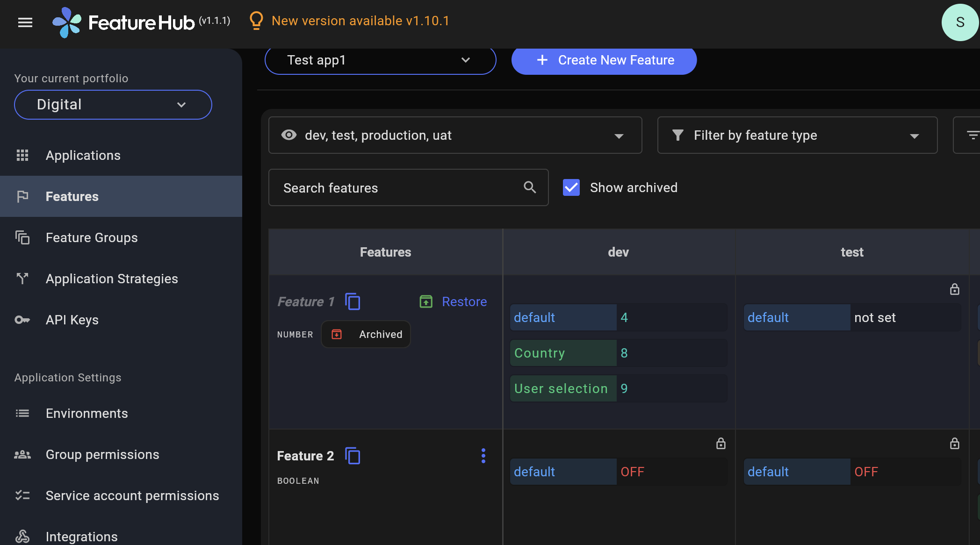The height and width of the screenshot is (545, 980).
Task: Click the funnel filter icon
Action: (677, 135)
